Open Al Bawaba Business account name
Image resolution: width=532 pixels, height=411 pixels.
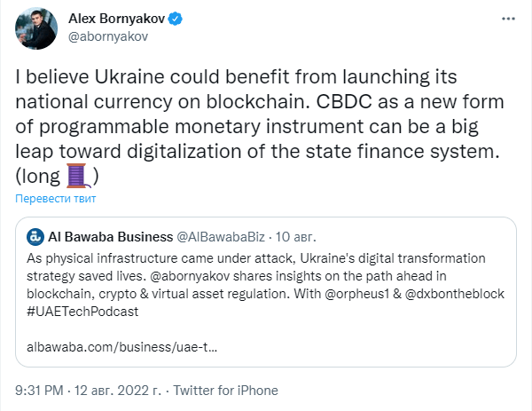pyautogui.click(x=111, y=237)
